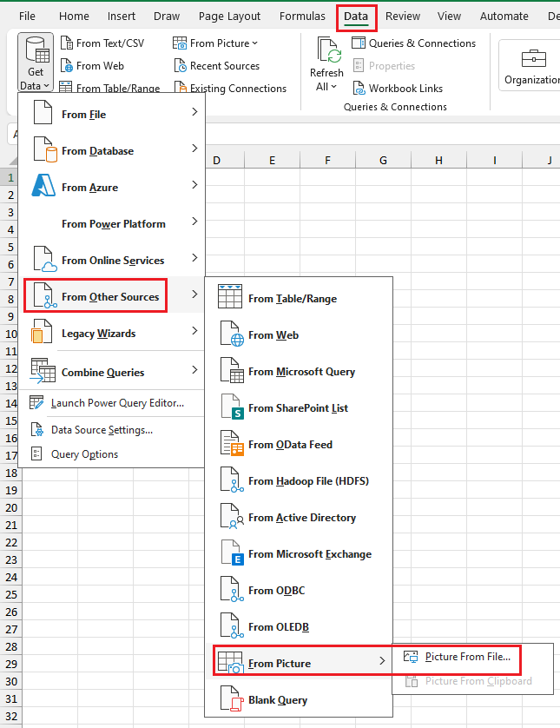Click the Launch Power Query Editor icon
This screenshot has width=560, height=728.
click(x=36, y=402)
